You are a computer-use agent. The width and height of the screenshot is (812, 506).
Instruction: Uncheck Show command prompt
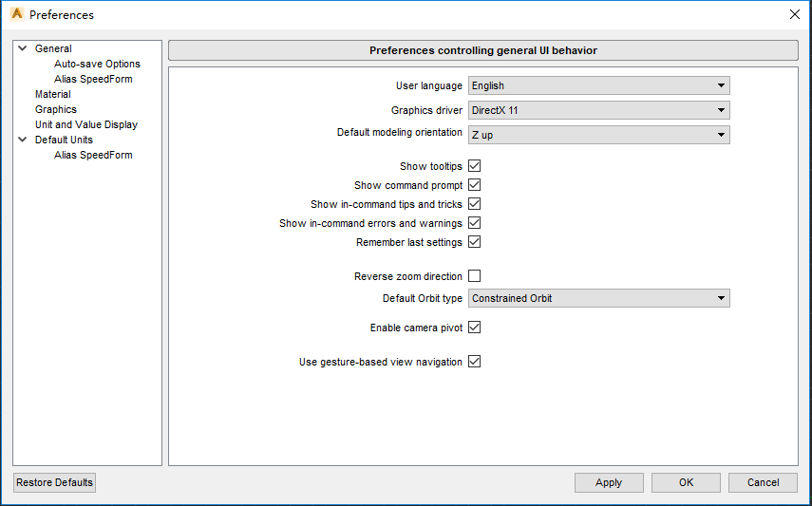point(474,185)
